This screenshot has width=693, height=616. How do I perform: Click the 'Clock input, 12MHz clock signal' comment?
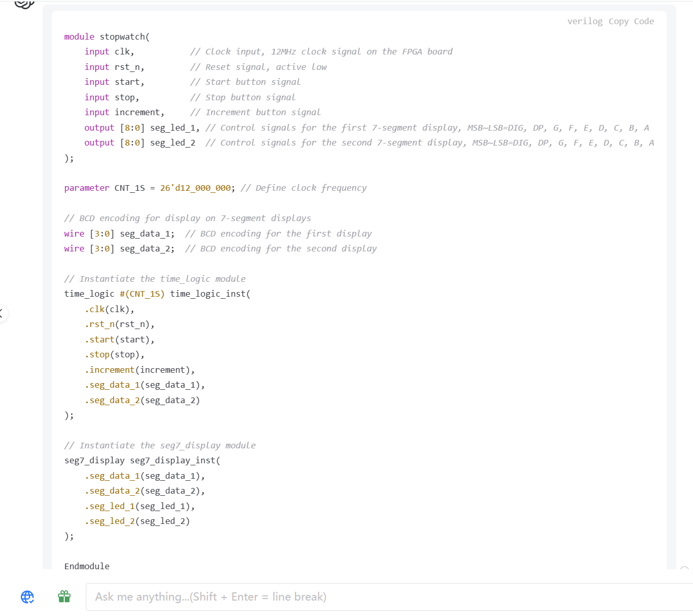coord(321,51)
